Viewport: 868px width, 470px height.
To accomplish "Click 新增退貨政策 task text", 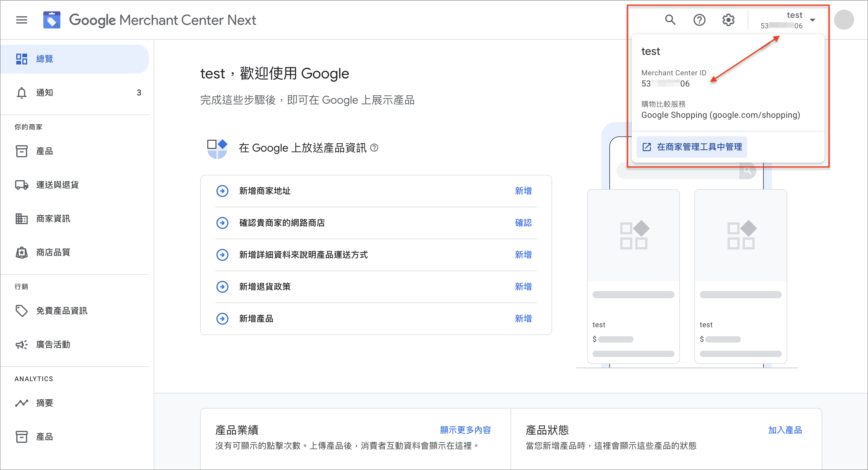I will [x=265, y=287].
